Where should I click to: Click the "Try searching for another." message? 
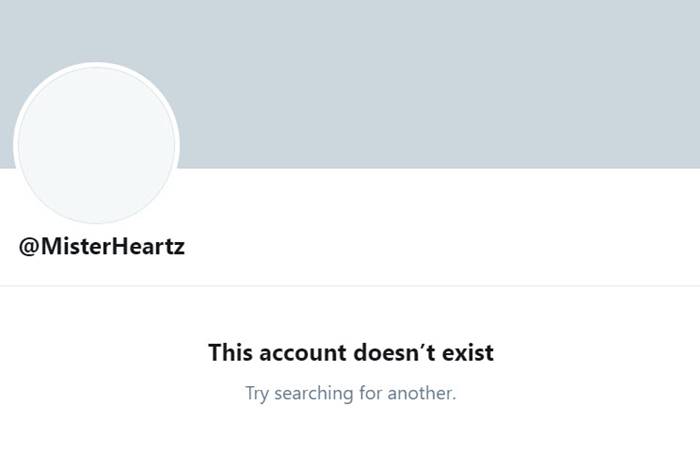(350, 393)
